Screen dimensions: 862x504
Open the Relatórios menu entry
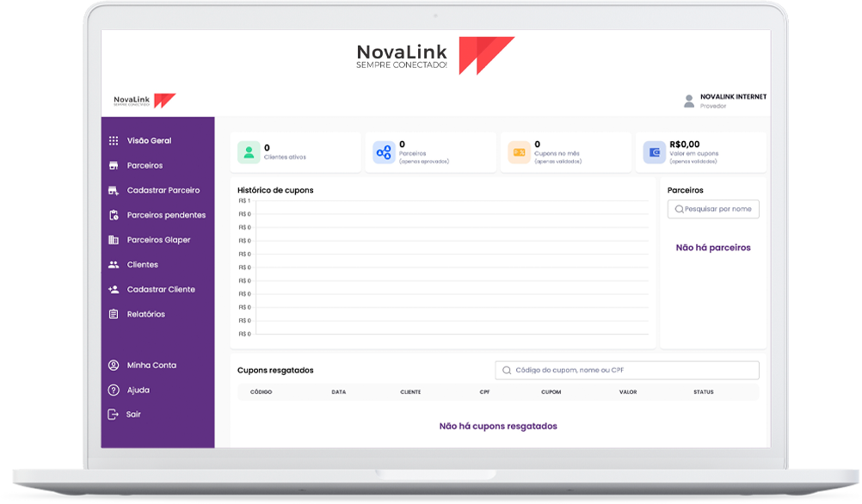tap(145, 315)
